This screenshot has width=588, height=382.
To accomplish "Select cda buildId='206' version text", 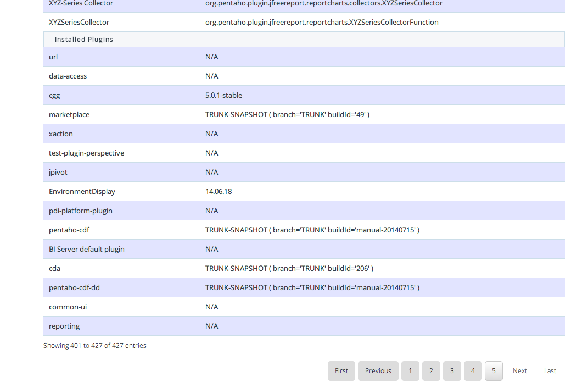I will [x=289, y=268].
